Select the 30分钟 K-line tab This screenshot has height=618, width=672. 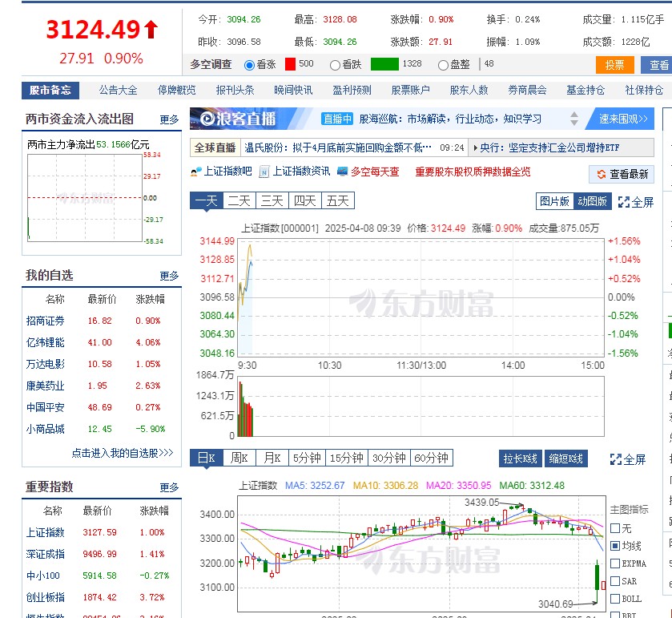pos(389,458)
